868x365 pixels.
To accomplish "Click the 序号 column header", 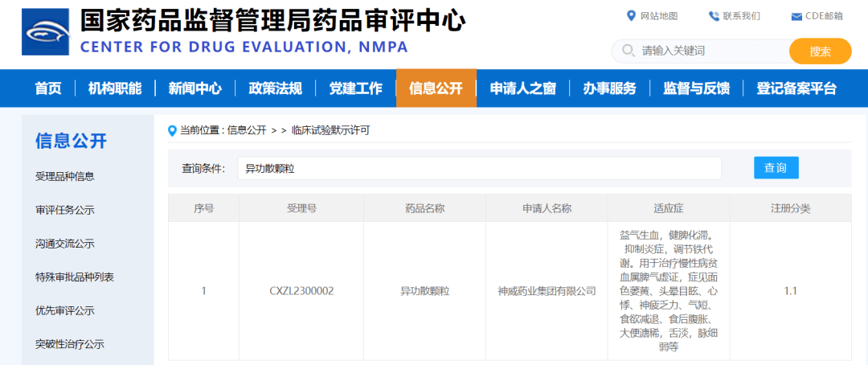I will (203, 209).
